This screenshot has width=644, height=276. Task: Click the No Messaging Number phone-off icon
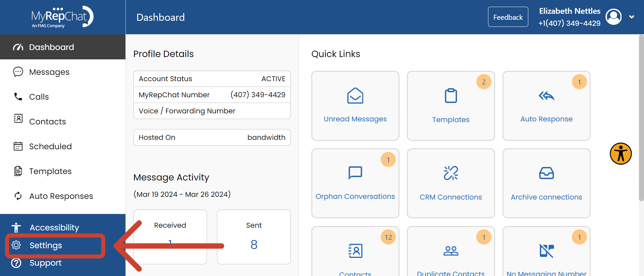point(546,251)
